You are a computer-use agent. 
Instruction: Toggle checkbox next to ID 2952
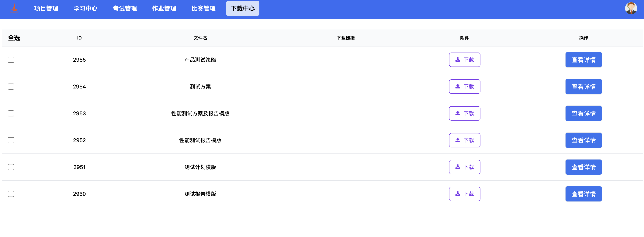[x=11, y=140]
